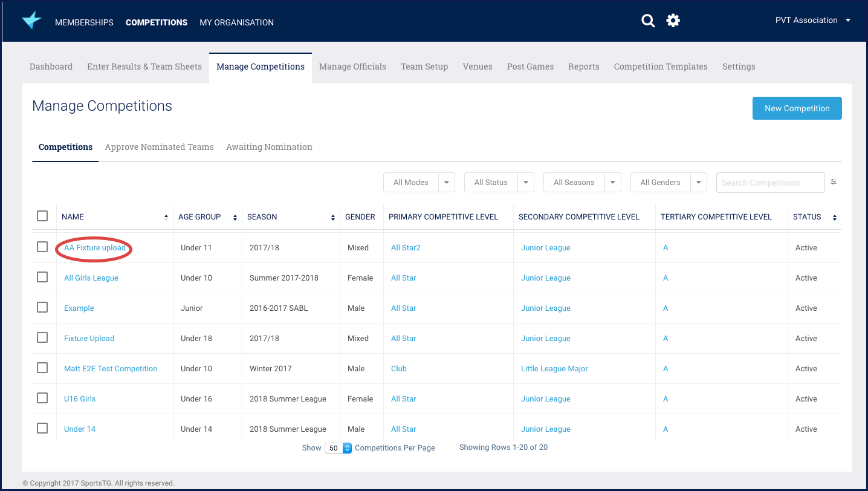Image resolution: width=868 pixels, height=491 pixels.
Task: Open the Settings tab
Action: (x=739, y=67)
